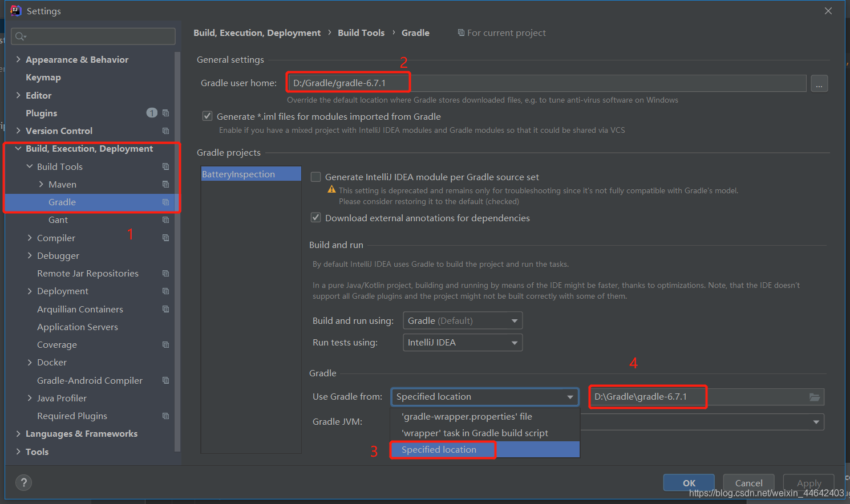Select Plugins in settings tree

42,113
